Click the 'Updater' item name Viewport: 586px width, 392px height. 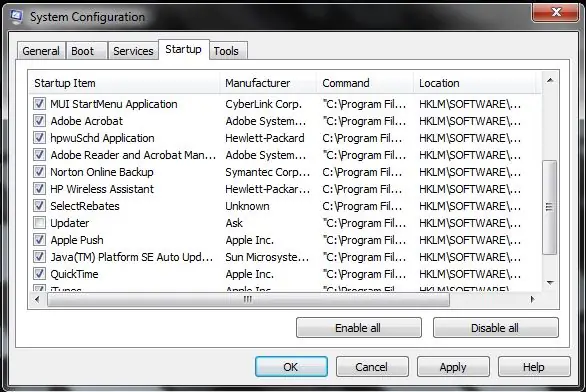(70, 223)
